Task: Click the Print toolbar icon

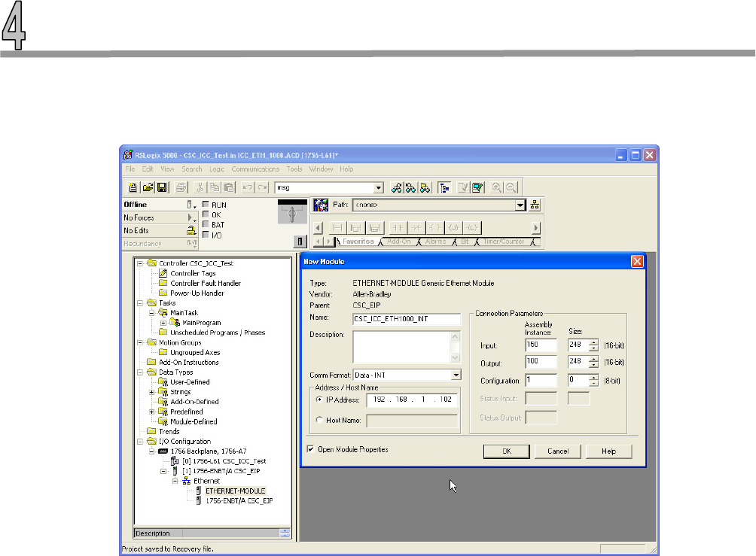Action: point(181,188)
